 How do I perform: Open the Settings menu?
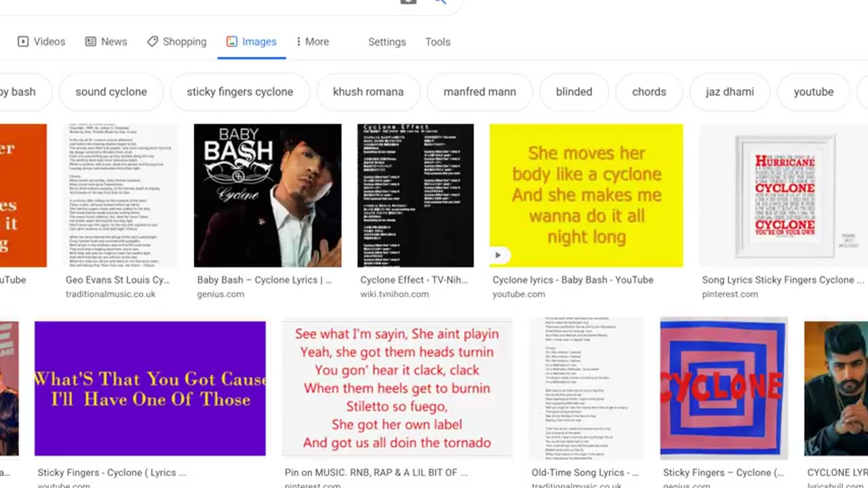(387, 41)
